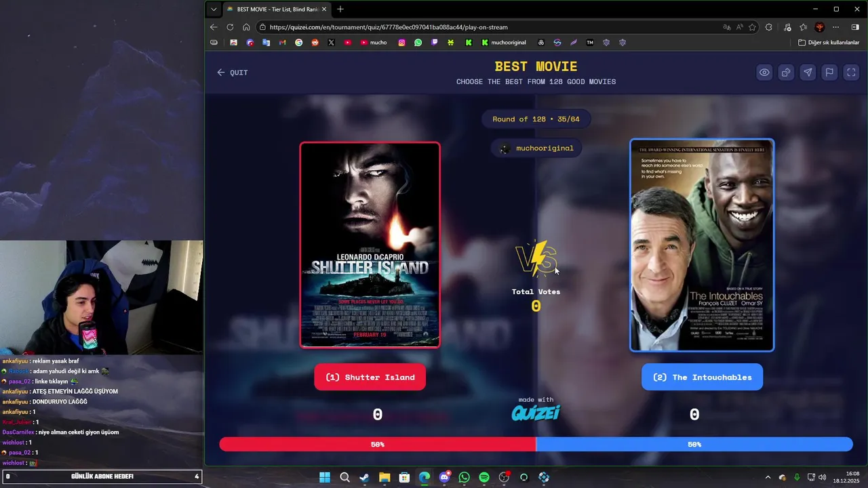Open the mucho YouTube bookmark

[x=374, y=42]
